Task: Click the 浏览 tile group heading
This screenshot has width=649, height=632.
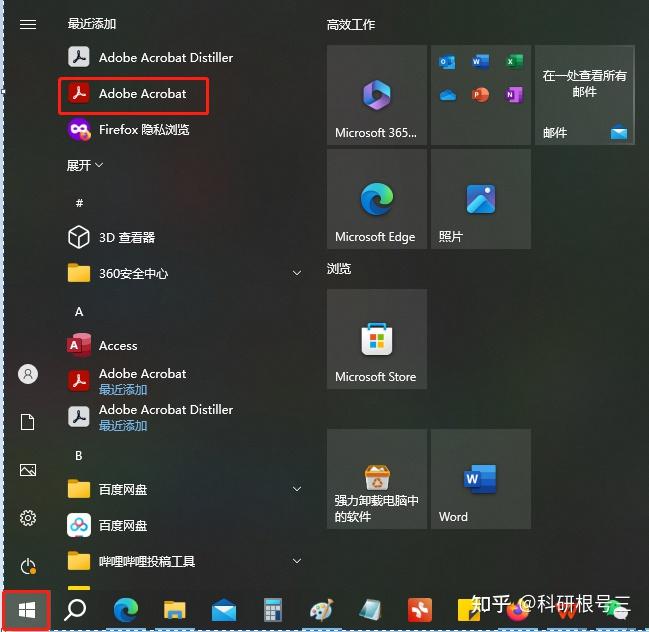Action: (x=339, y=269)
